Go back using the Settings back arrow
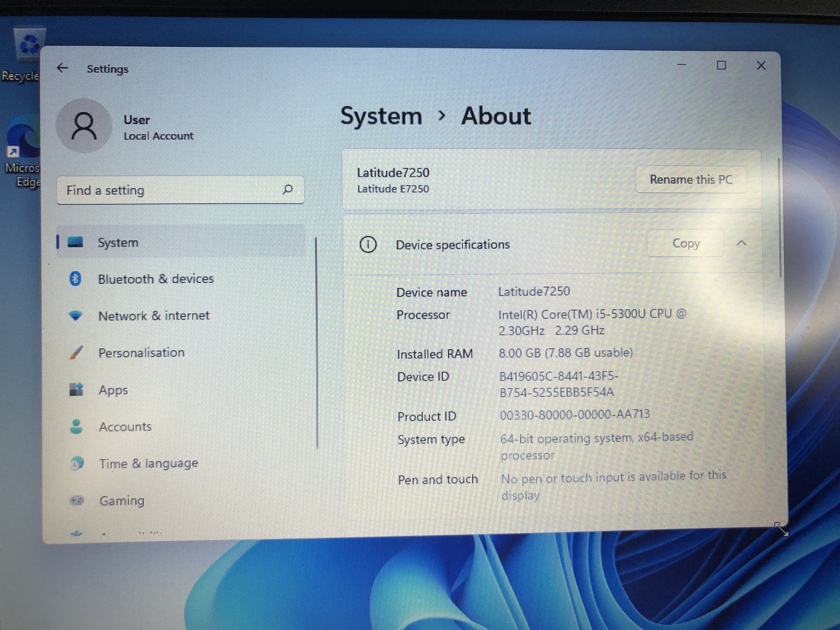 point(62,68)
